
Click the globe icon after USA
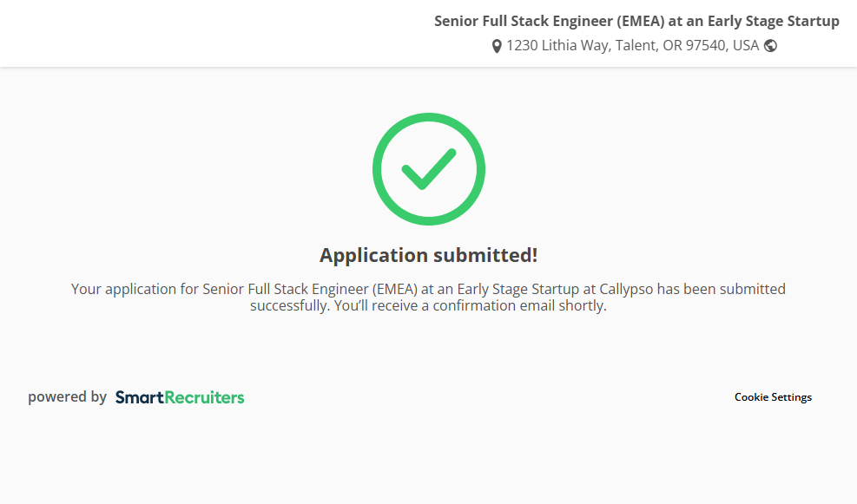click(770, 46)
